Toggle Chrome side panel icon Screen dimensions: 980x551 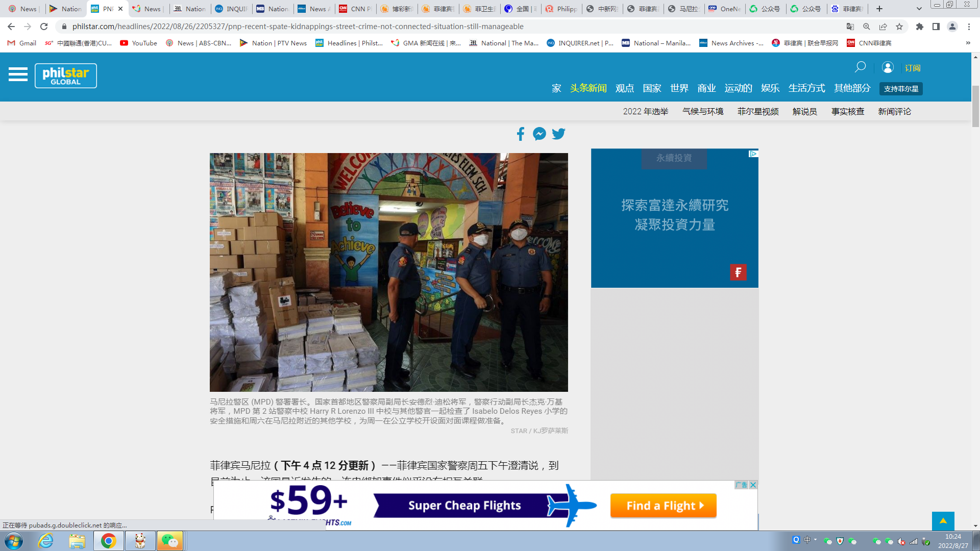click(936, 27)
